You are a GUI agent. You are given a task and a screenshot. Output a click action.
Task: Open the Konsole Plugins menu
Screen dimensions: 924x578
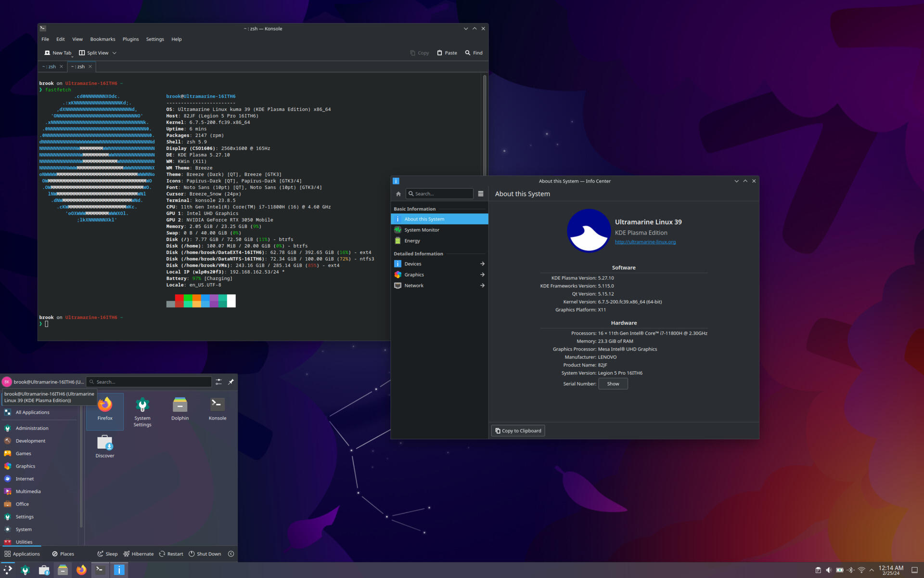pos(130,39)
